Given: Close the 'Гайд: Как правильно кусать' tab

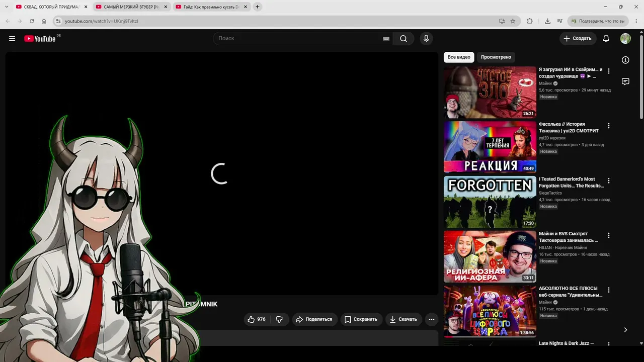Looking at the screenshot, I should click(246, 7).
